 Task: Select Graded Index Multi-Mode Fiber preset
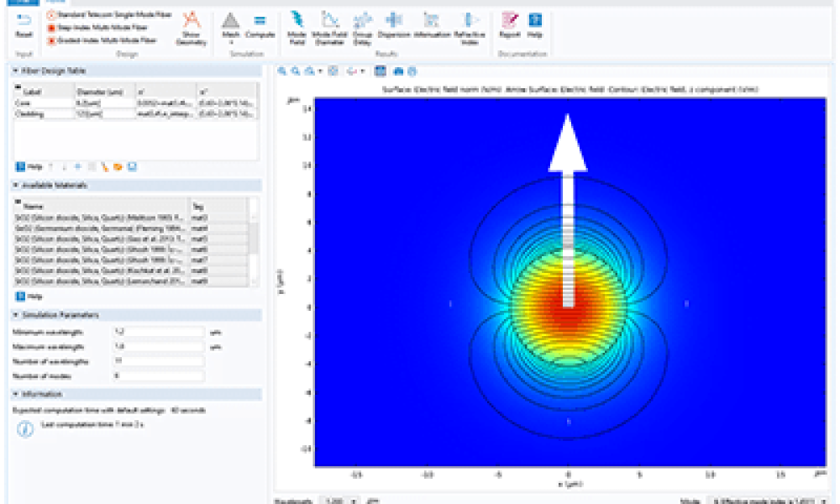click(x=102, y=40)
